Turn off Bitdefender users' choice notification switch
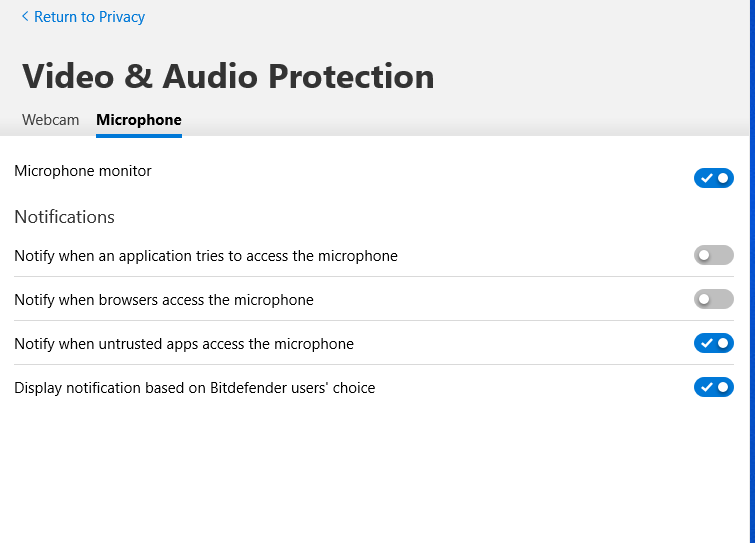The image size is (755, 543). tap(713, 387)
